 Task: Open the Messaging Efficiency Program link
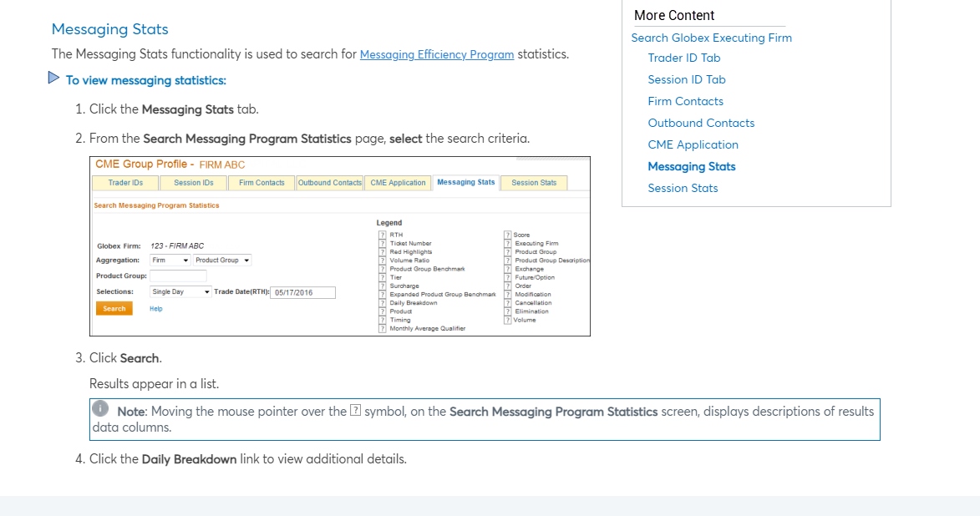coord(437,54)
